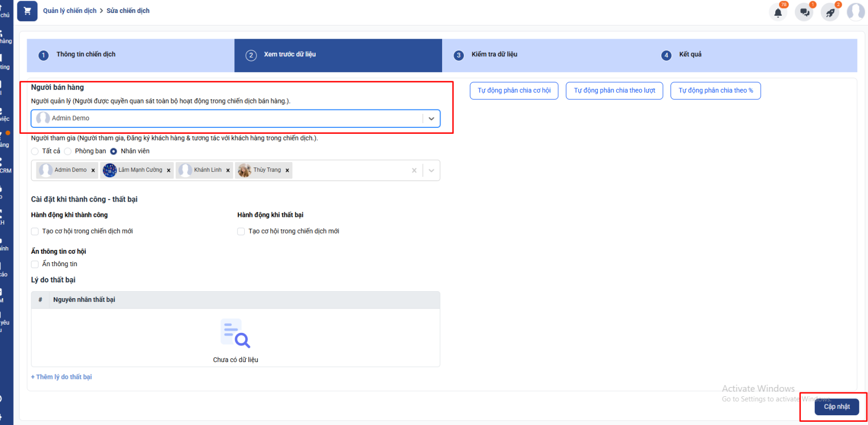This screenshot has width=868, height=425.
Task: Remove Admin Demo from participants
Action: [93, 170]
